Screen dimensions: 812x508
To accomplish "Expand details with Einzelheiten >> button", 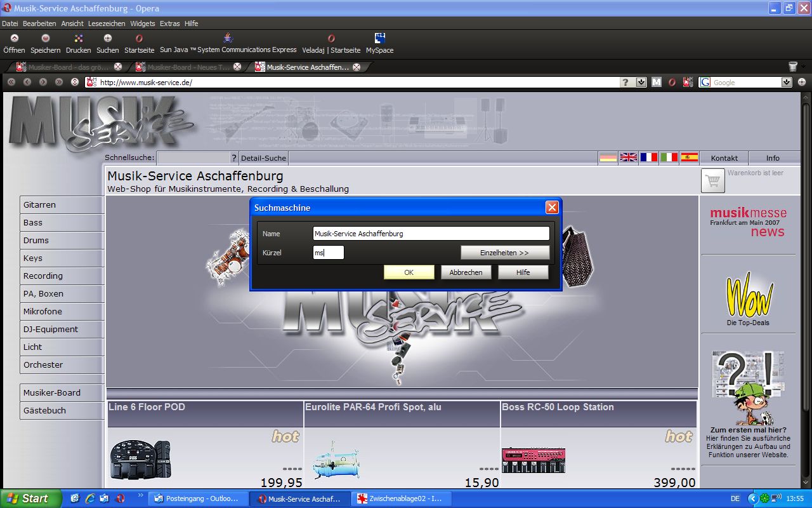I will [505, 253].
